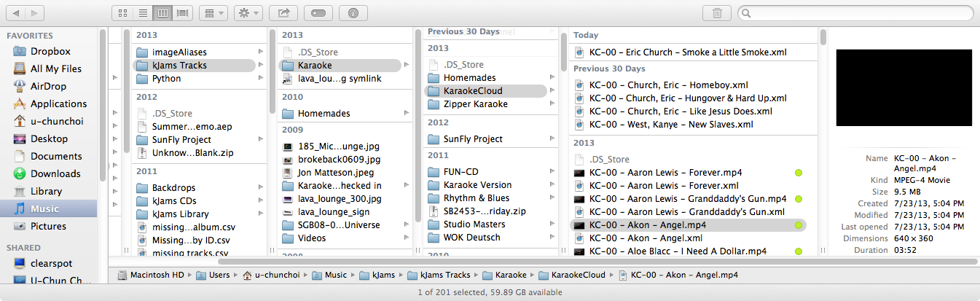Open the Action gear dropdown menu

point(248,13)
